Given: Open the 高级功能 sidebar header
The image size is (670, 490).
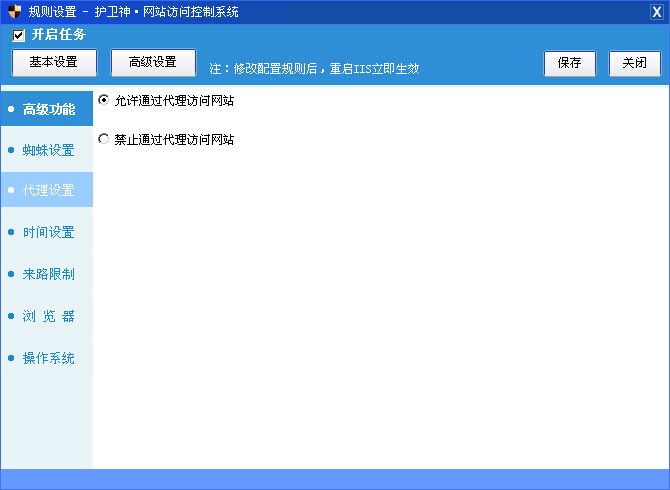Looking at the screenshot, I should coord(47,109).
